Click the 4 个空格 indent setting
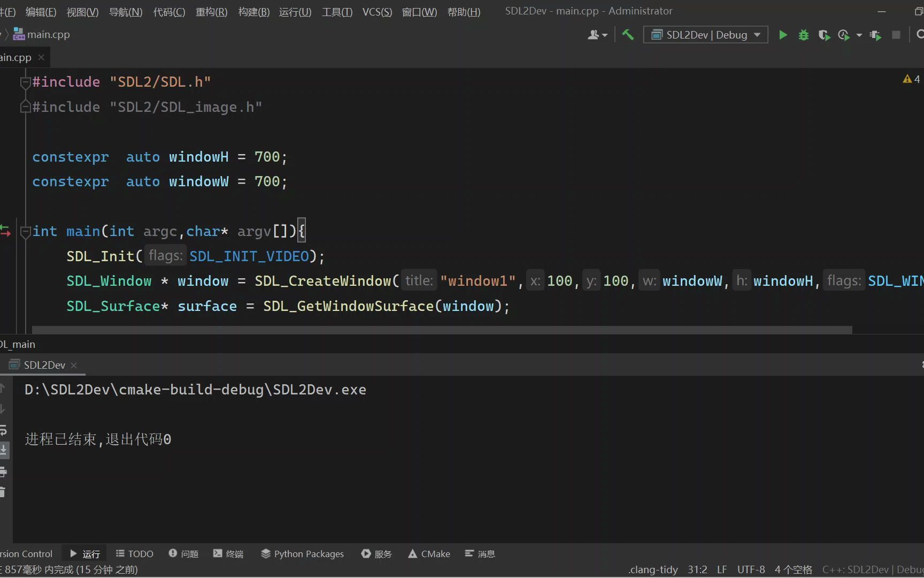 point(794,570)
